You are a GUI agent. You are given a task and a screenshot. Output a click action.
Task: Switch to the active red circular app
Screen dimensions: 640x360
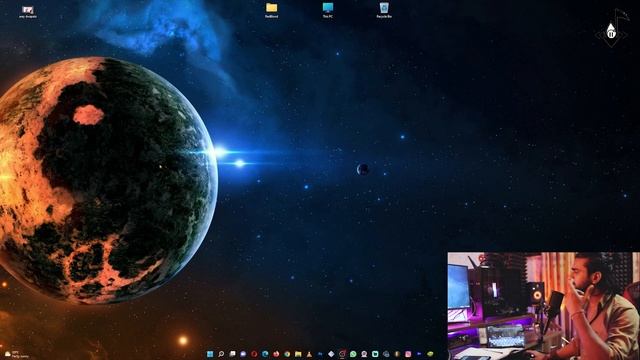click(x=342, y=354)
